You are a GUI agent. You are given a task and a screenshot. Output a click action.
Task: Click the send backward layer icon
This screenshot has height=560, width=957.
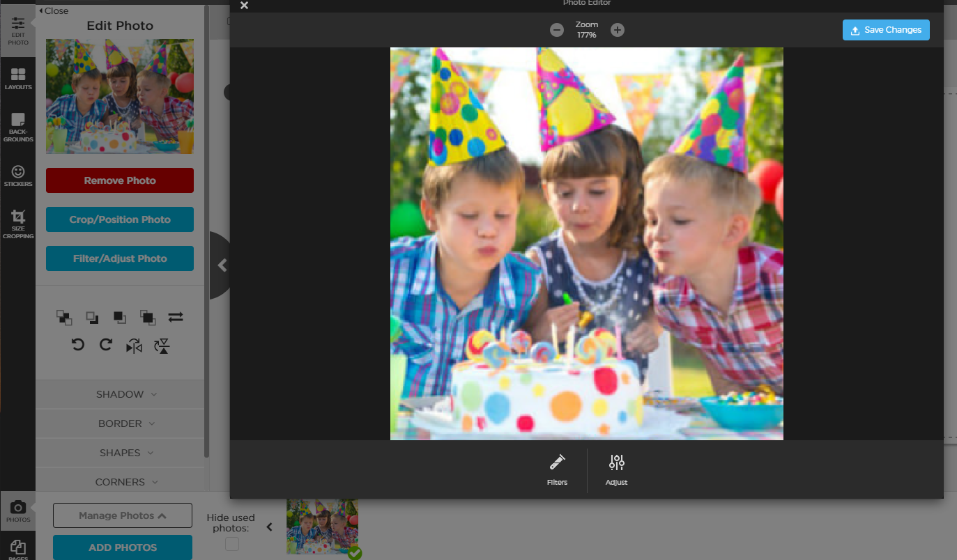pyautogui.click(x=92, y=318)
